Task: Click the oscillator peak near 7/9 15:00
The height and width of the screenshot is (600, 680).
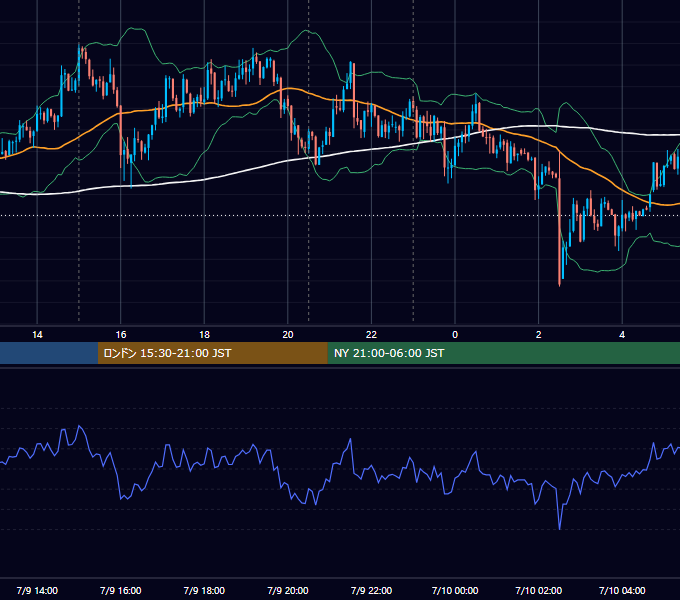Action: pos(79,427)
